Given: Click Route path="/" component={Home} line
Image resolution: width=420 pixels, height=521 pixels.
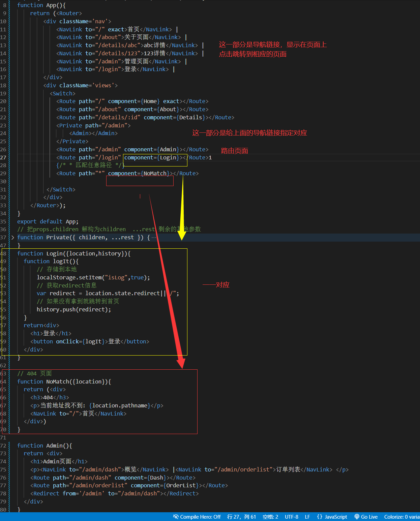Looking at the screenshot, I should [132, 101].
